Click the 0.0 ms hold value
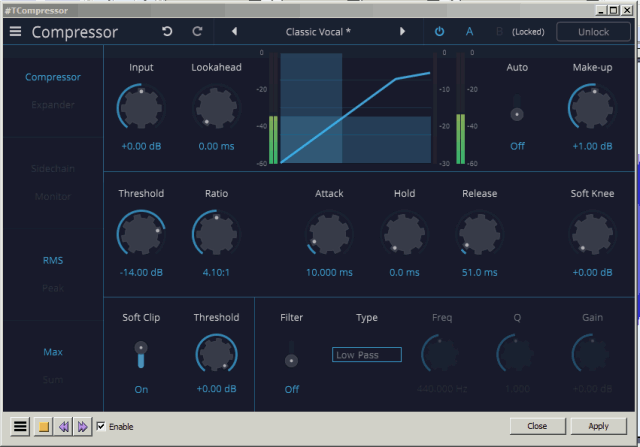Viewport: 640px width, 447px height. tap(404, 272)
